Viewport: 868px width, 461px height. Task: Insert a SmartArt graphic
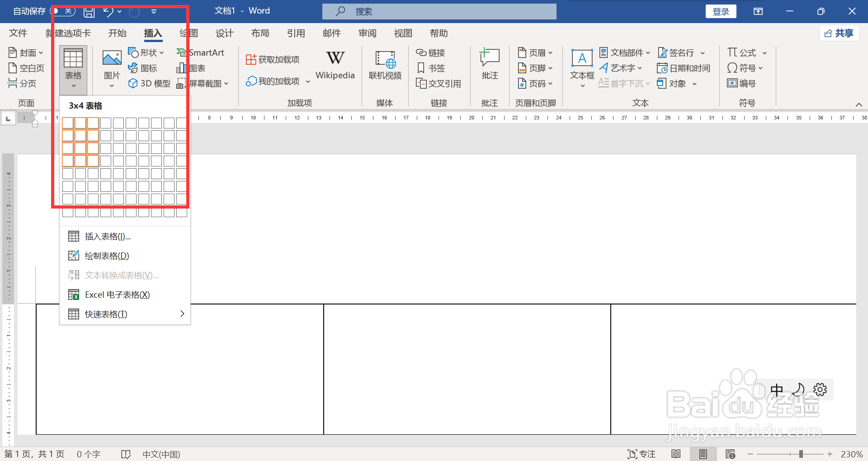tap(200, 52)
